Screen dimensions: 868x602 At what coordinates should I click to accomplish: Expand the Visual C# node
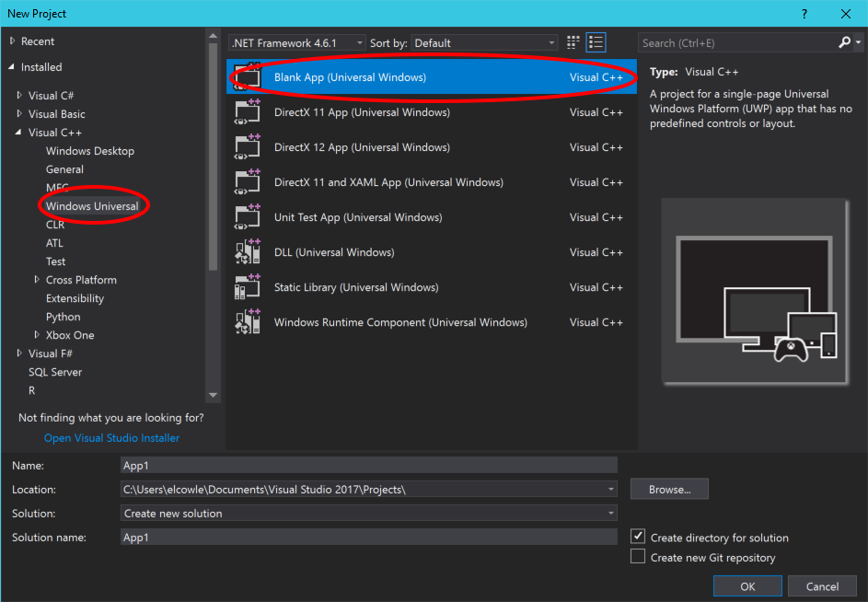(x=19, y=95)
